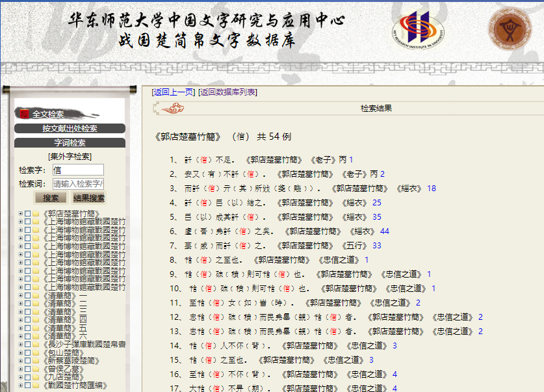
Task: Select the 《新蔡葛陵楚简》 tree label
Action: [71, 361]
